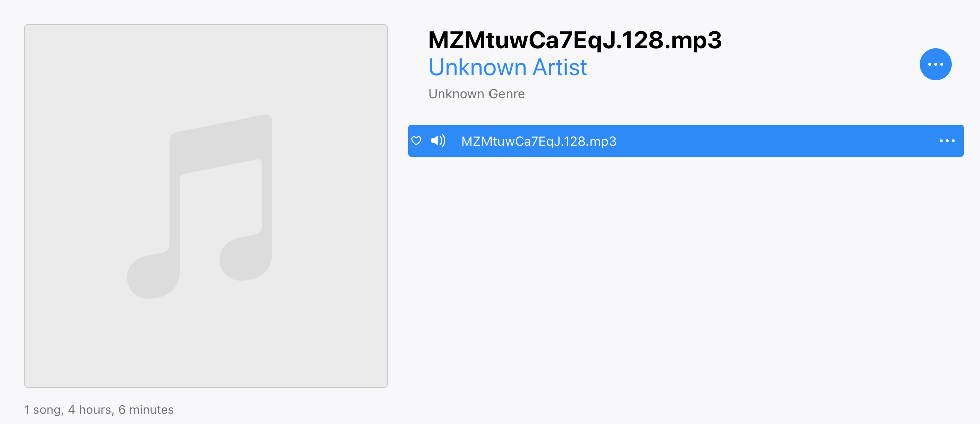980x424 pixels.
Task: Click the speaker now-playing icon
Action: click(x=438, y=141)
